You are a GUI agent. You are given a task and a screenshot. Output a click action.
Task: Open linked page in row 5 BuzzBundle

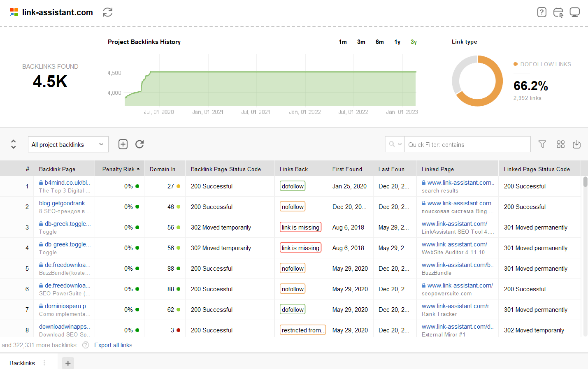pos(458,265)
